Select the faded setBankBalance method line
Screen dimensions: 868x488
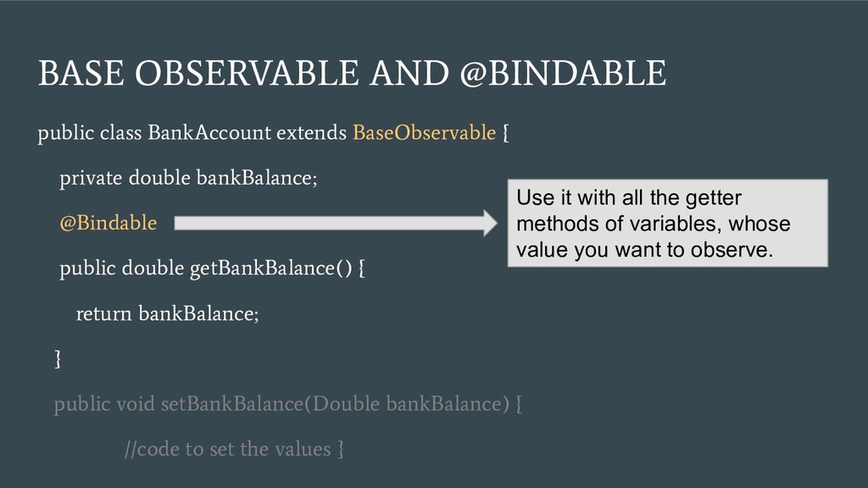[x=288, y=404]
